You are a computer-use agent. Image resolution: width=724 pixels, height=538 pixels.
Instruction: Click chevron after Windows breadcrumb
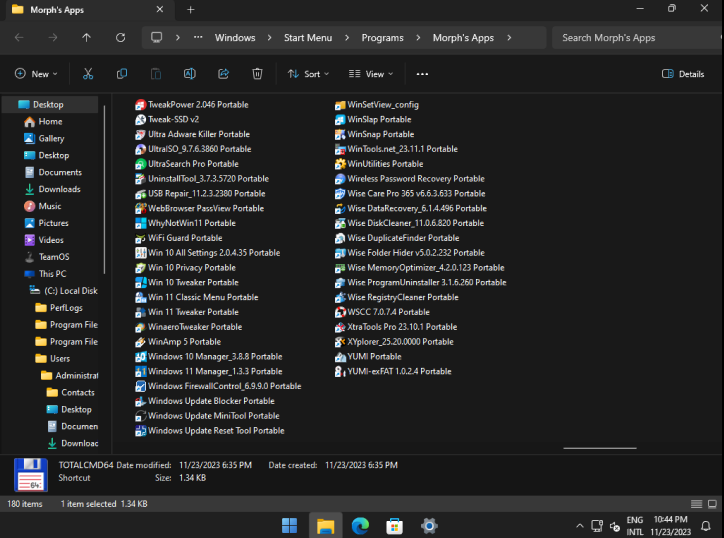click(269, 37)
